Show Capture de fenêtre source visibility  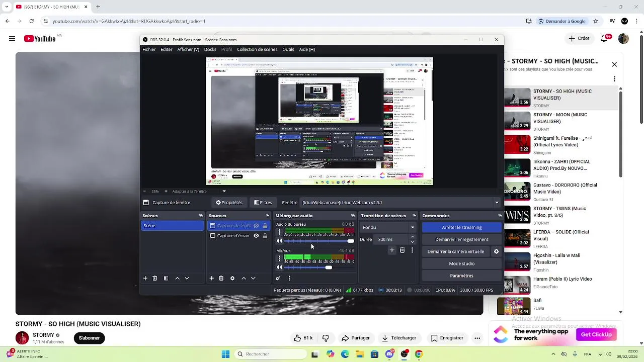tap(256, 226)
